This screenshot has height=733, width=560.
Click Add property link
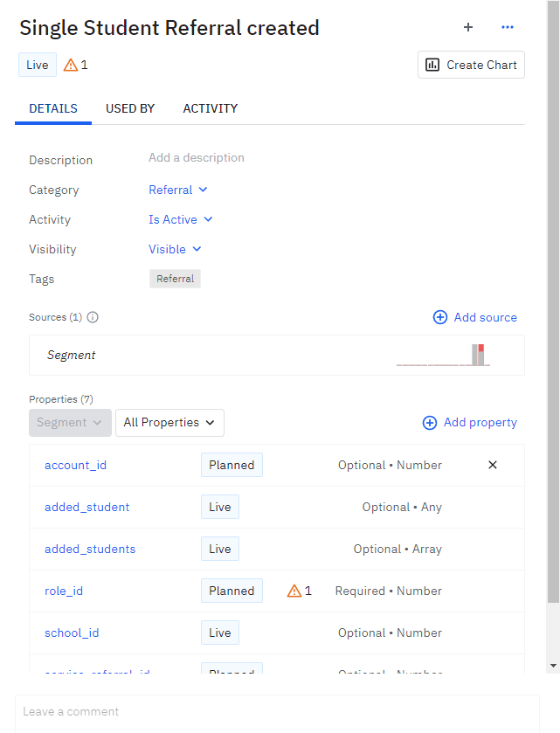470,422
